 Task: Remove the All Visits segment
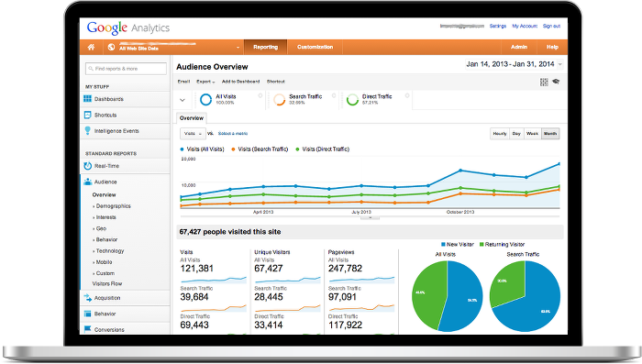[260, 95]
